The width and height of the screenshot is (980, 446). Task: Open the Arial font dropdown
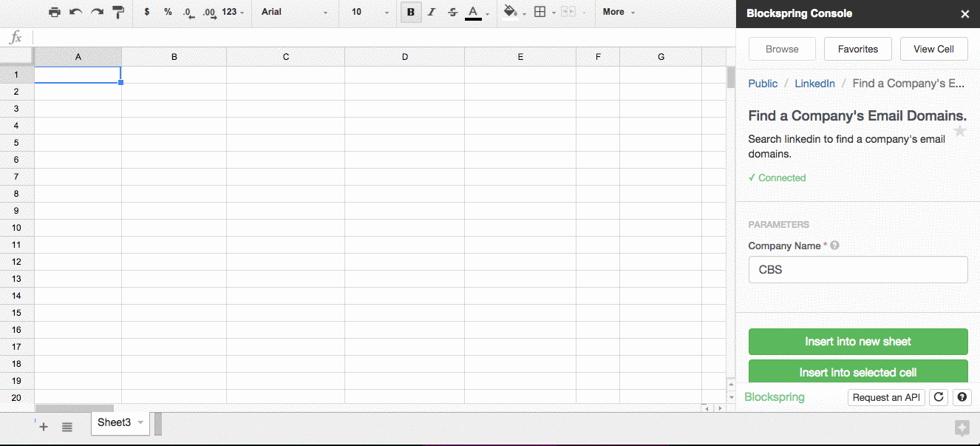294,12
